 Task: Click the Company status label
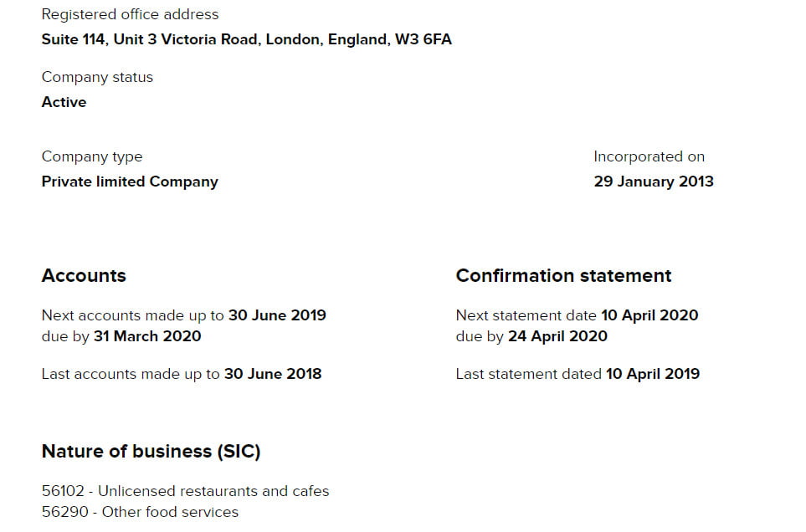tap(97, 77)
